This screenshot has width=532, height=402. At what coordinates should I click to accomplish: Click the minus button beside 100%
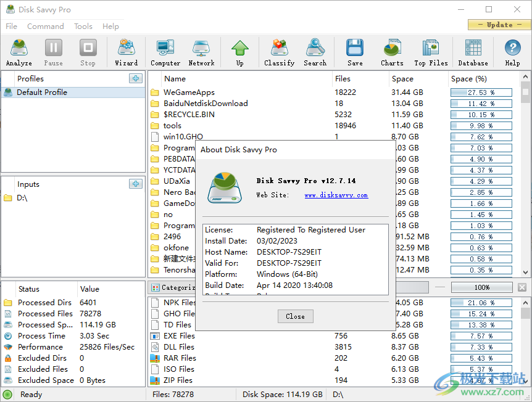(x=440, y=287)
